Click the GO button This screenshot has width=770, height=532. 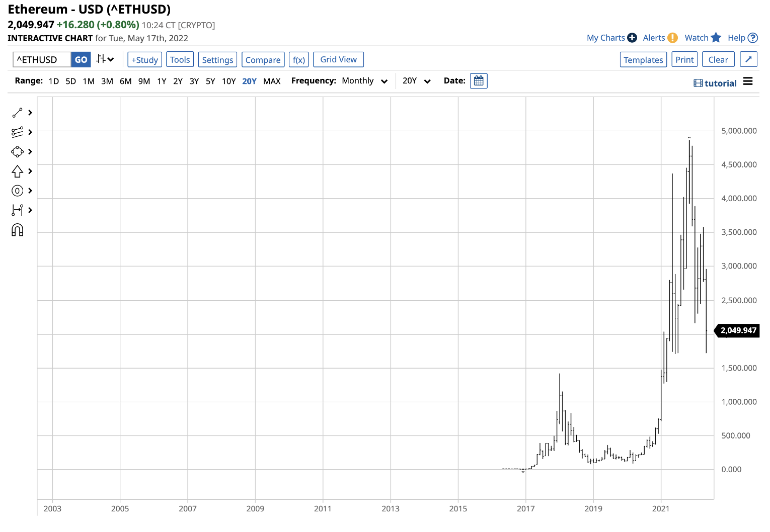[81, 60]
